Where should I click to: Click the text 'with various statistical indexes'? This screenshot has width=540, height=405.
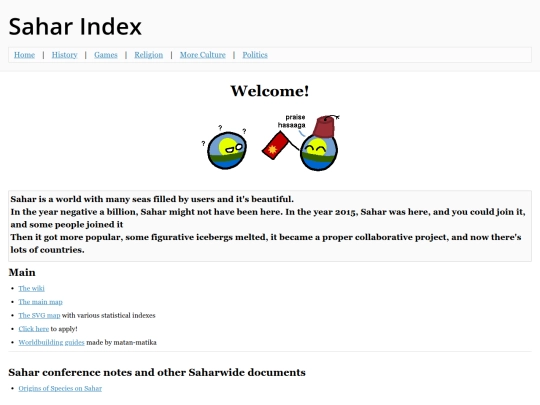(x=108, y=315)
